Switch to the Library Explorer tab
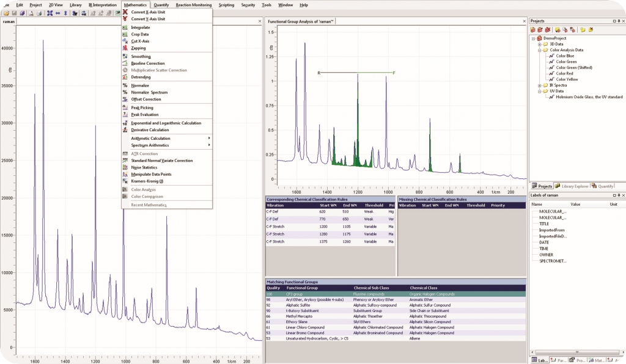This screenshot has width=626, height=364. point(572,186)
